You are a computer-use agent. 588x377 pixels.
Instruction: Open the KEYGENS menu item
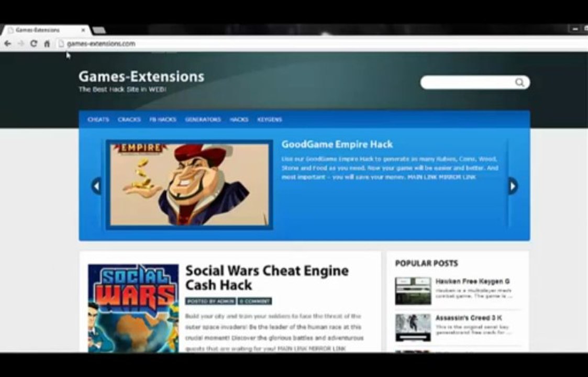(270, 119)
